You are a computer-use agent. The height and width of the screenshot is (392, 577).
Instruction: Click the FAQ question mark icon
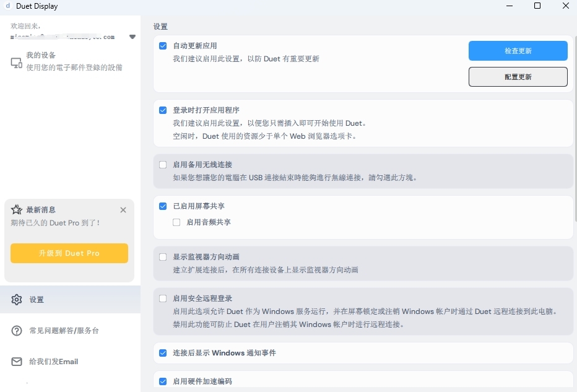point(17,331)
